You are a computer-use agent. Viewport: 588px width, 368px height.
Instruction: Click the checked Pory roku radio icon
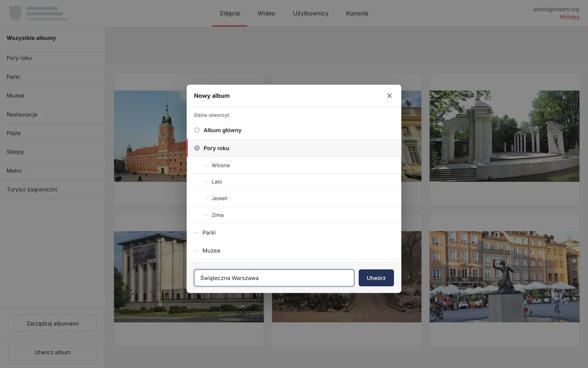(x=197, y=148)
